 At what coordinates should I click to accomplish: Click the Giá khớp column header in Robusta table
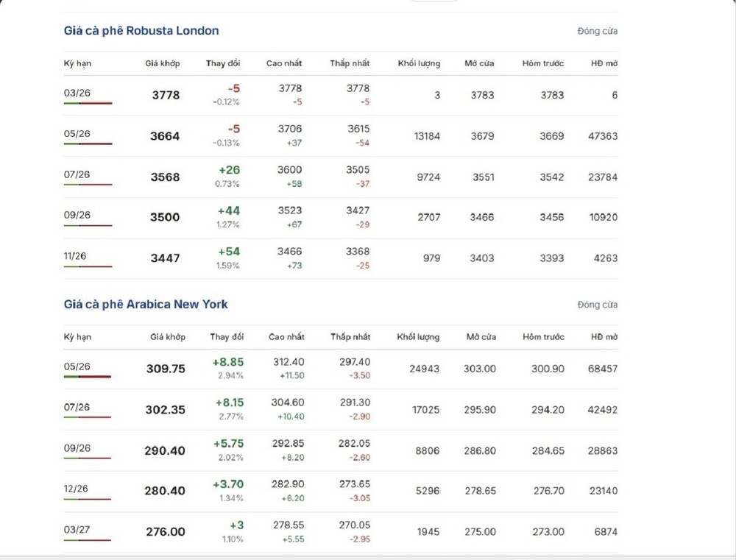pyautogui.click(x=162, y=63)
